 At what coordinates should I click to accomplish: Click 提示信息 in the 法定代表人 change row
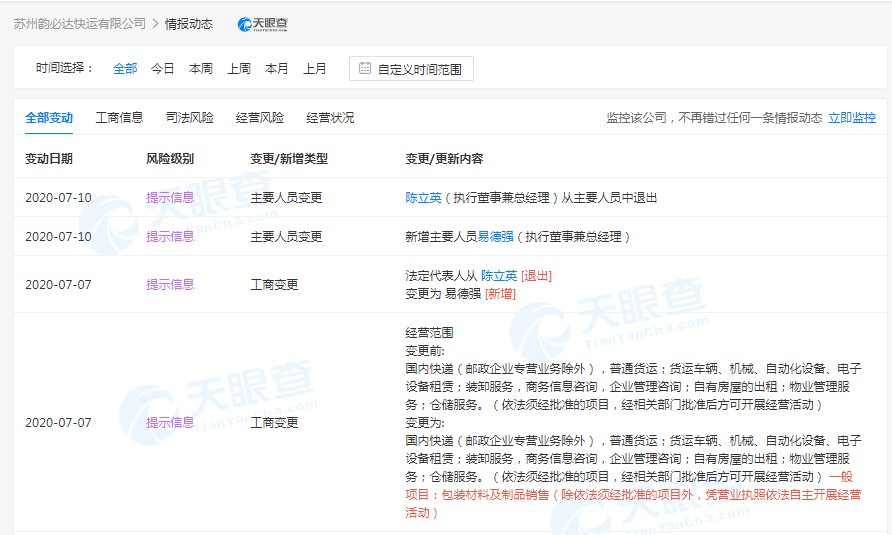(170, 285)
